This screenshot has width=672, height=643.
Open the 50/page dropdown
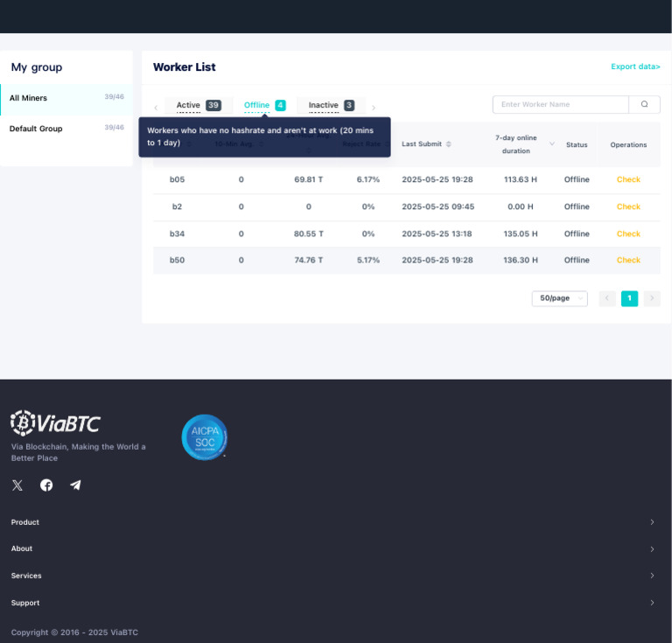[559, 298]
